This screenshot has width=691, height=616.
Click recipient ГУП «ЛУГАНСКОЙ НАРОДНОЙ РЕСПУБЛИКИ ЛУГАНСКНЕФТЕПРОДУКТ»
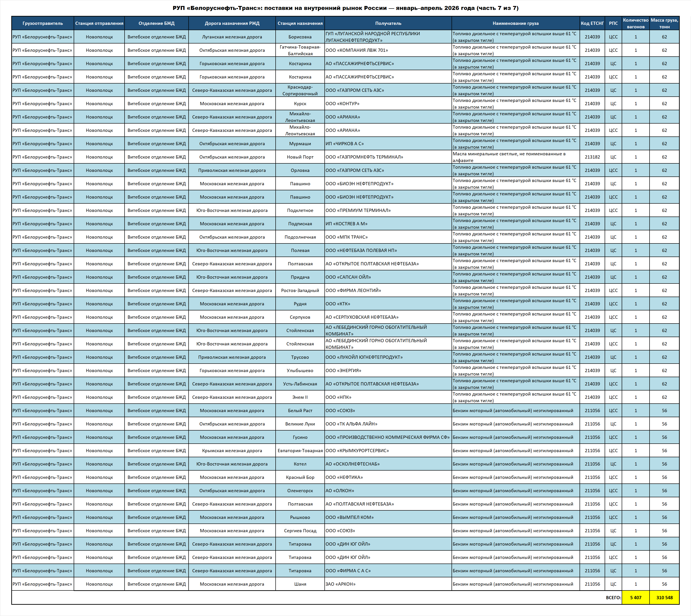click(388, 37)
